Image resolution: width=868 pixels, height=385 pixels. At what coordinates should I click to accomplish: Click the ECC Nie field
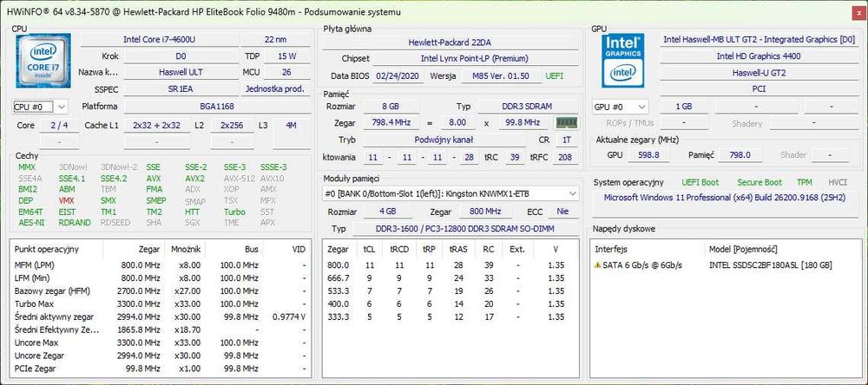click(563, 212)
